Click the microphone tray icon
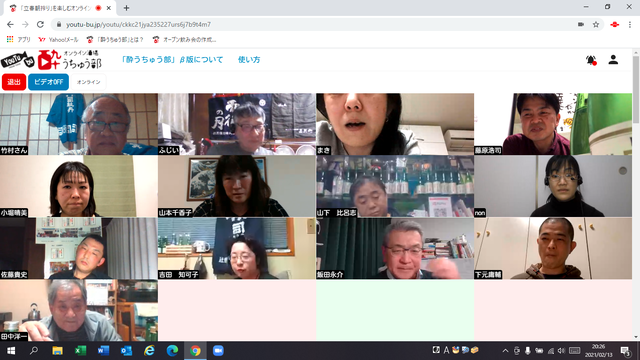640x360 pixels. (x=528, y=351)
